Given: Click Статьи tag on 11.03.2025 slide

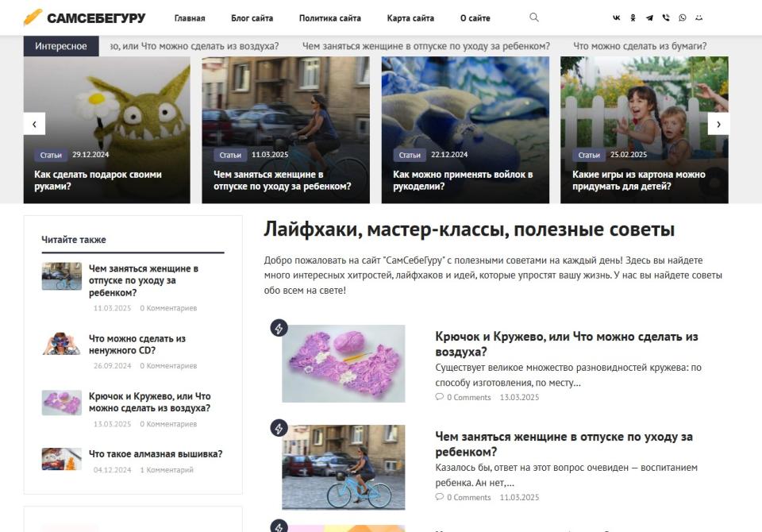Looking at the screenshot, I should pos(230,155).
